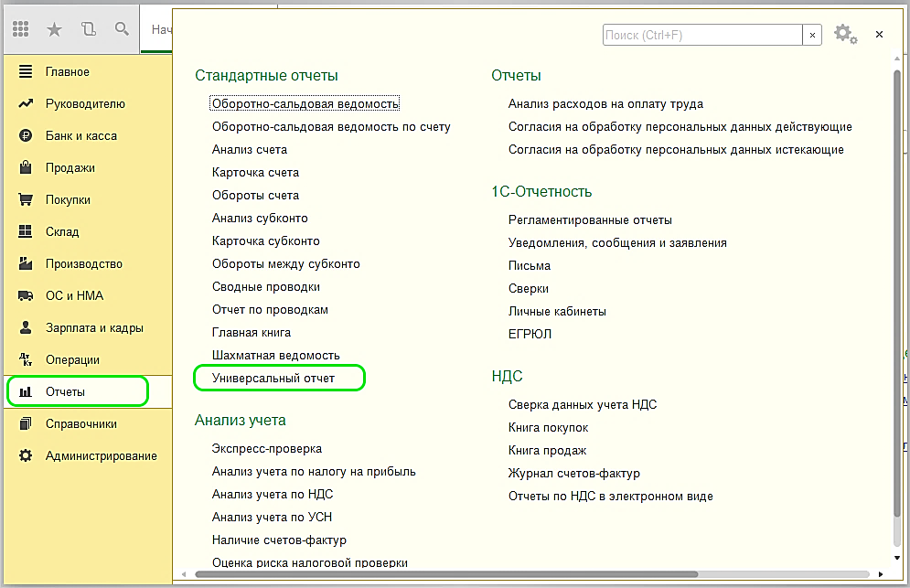The image size is (910, 588).
Task: Open menu settings gear icon
Action: point(846,34)
